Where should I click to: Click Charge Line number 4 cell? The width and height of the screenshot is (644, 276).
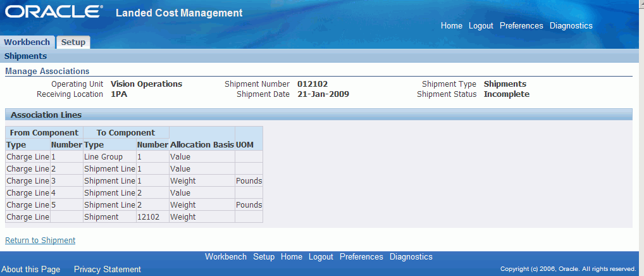pyautogui.click(x=66, y=192)
